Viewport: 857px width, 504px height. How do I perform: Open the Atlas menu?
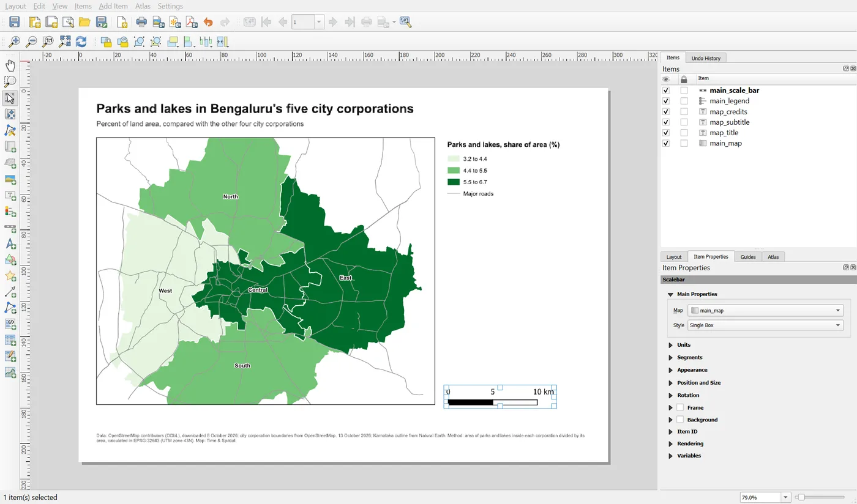pos(143,6)
